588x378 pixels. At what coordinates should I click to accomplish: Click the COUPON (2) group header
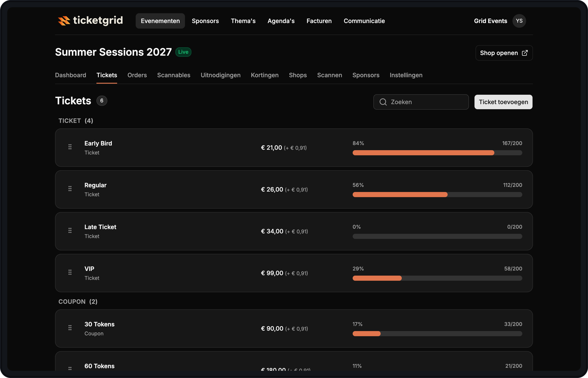tap(78, 302)
